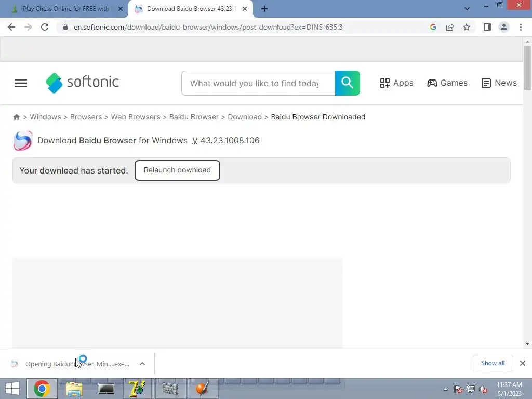Close the Play Chess Online tab
Viewport: 532px width, 399px height.
(x=121, y=9)
